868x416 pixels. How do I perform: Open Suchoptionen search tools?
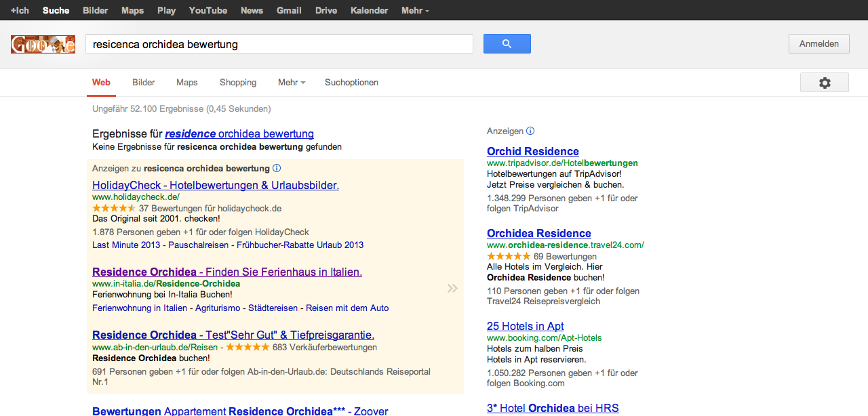pyautogui.click(x=351, y=83)
